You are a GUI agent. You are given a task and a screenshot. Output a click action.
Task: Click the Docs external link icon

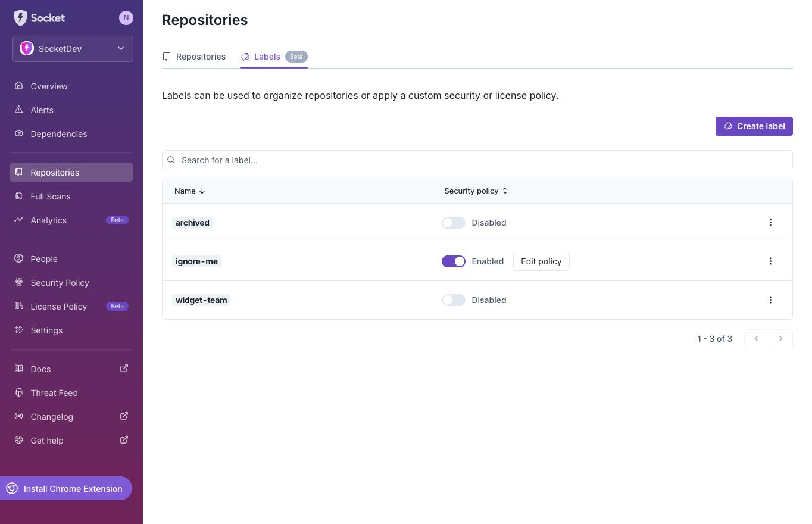coord(124,369)
